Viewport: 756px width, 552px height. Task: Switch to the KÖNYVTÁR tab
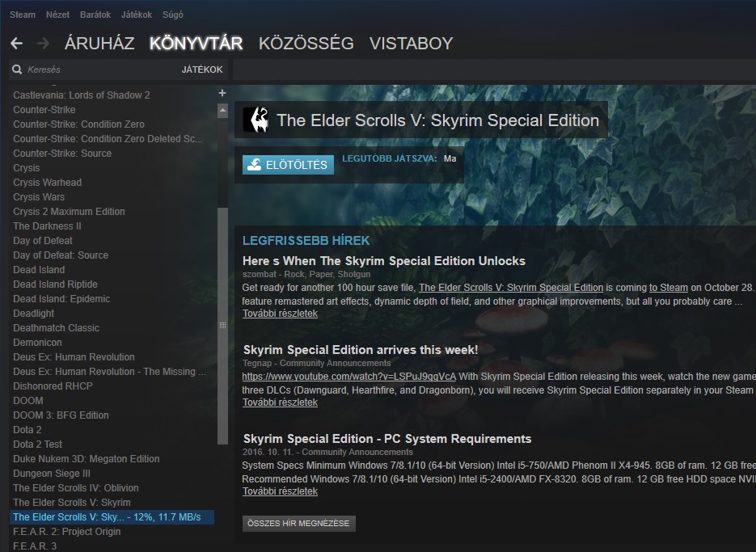pos(196,44)
